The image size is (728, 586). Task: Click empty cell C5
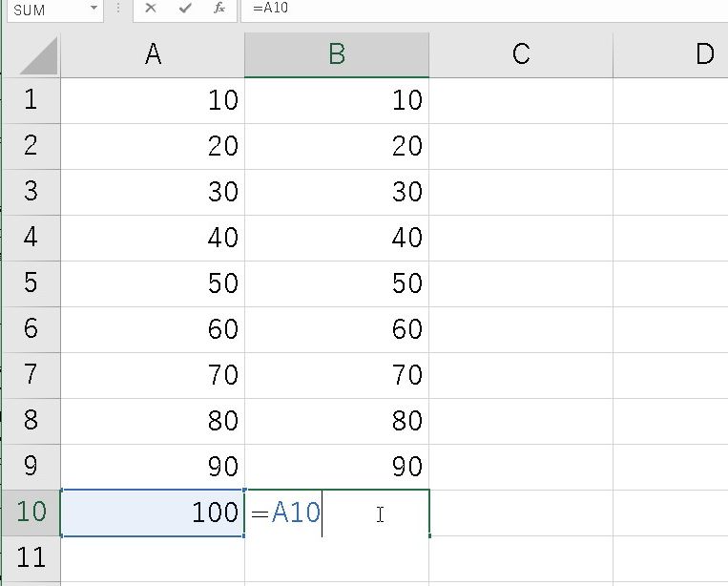click(520, 283)
